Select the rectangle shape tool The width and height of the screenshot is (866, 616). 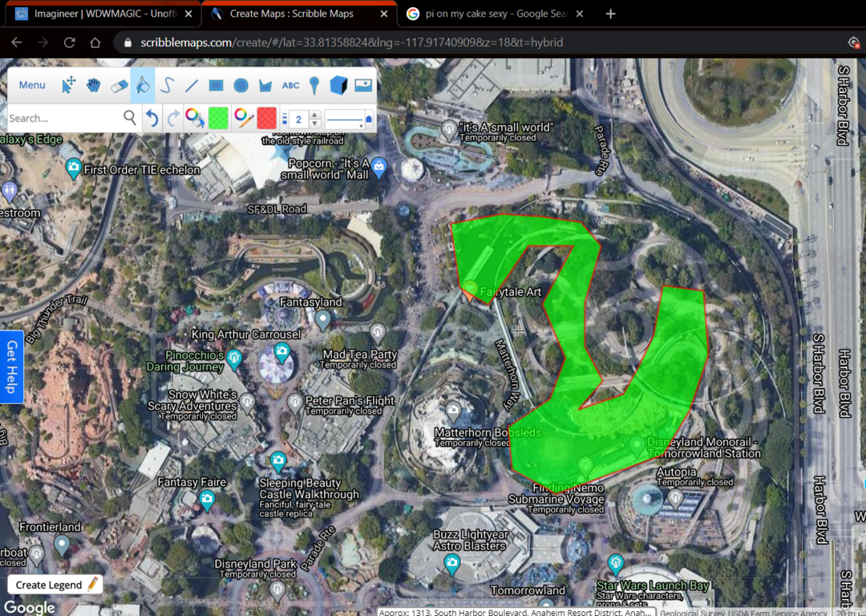tap(216, 85)
